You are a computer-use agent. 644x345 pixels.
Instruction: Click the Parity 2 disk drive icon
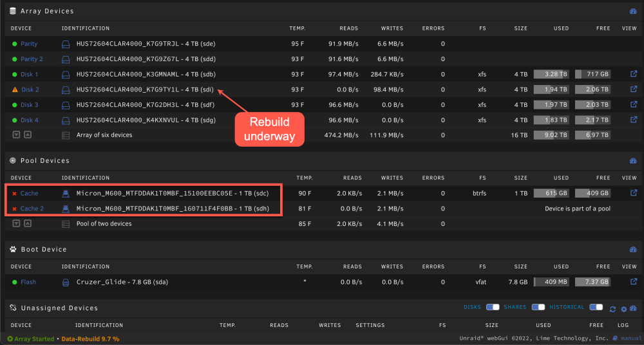tap(66, 59)
